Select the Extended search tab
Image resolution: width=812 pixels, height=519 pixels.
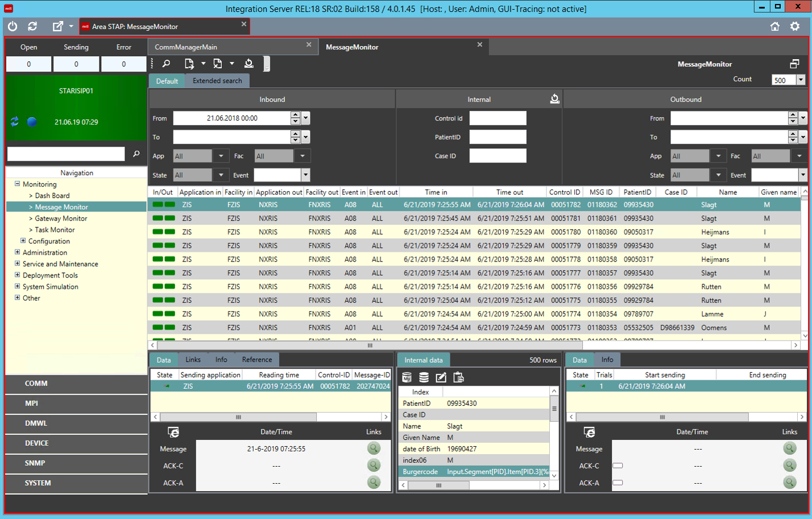click(217, 81)
